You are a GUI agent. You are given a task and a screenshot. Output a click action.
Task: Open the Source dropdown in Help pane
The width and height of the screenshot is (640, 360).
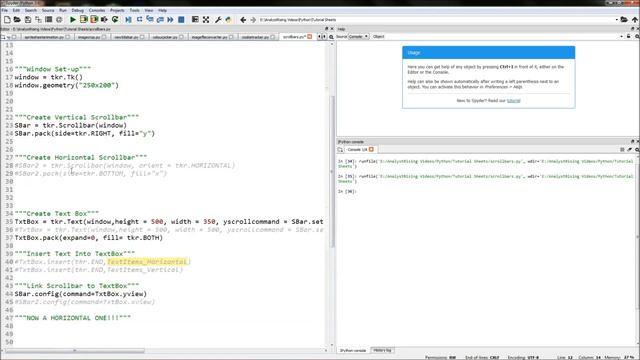358,36
